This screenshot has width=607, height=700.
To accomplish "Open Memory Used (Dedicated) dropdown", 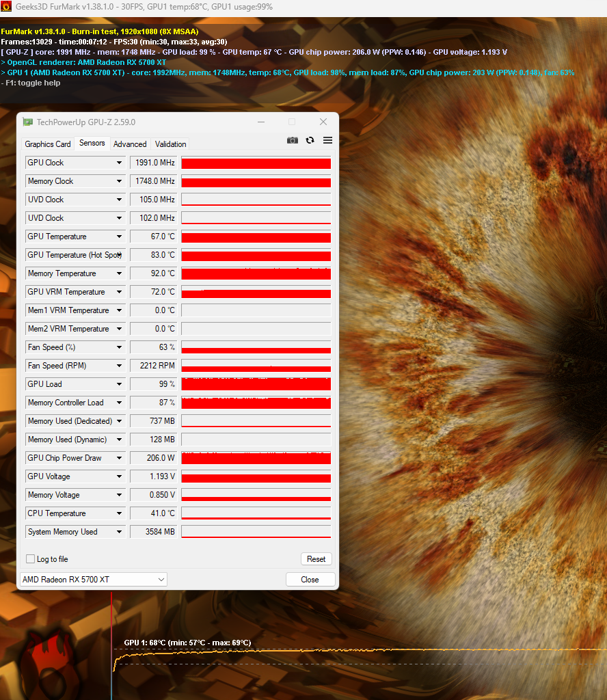I will [119, 421].
